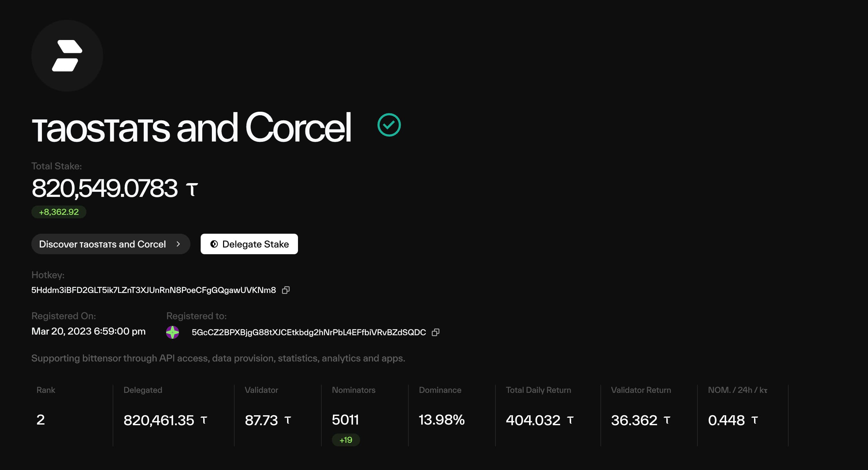The height and width of the screenshot is (470, 868).
Task: Click the half-circle icon in Delegate Stake
Action: coord(214,244)
